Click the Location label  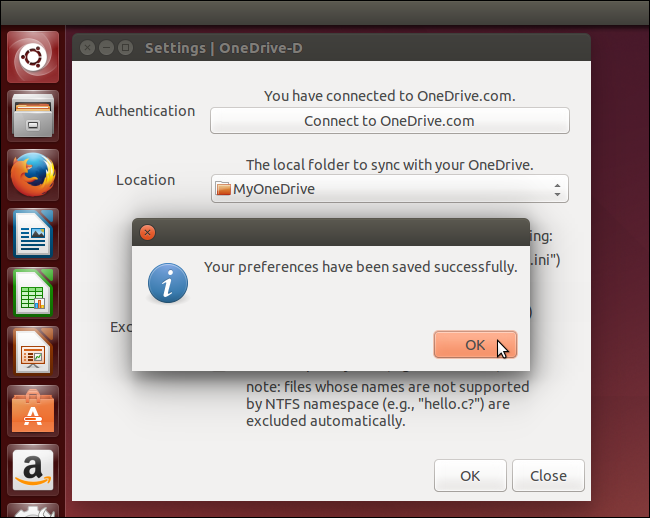point(146,180)
